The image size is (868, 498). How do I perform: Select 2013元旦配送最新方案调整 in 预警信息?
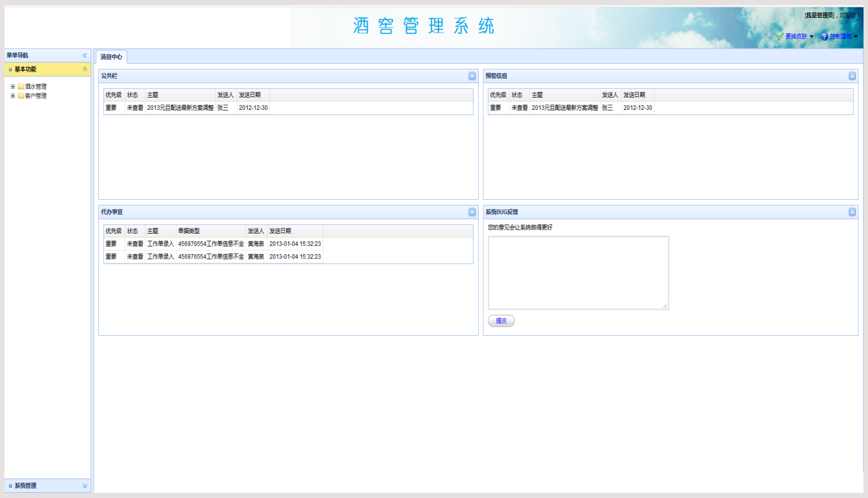tap(565, 108)
